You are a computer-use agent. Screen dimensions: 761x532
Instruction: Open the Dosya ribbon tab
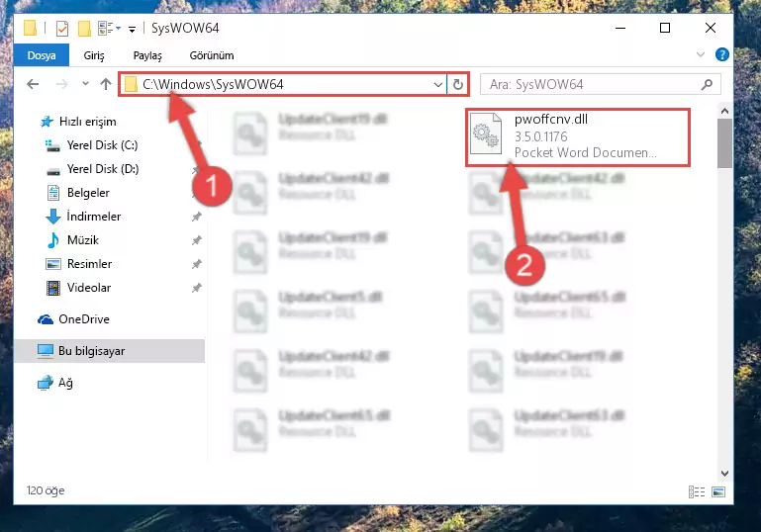(42, 55)
